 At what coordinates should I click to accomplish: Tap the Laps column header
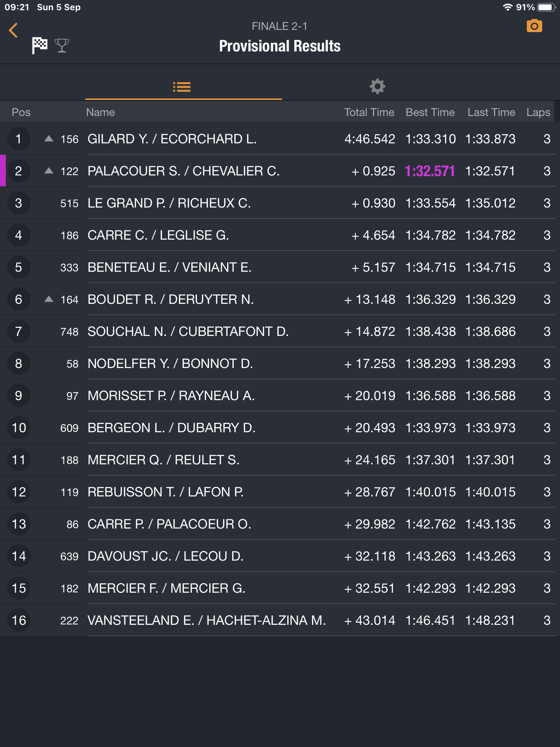click(x=538, y=112)
